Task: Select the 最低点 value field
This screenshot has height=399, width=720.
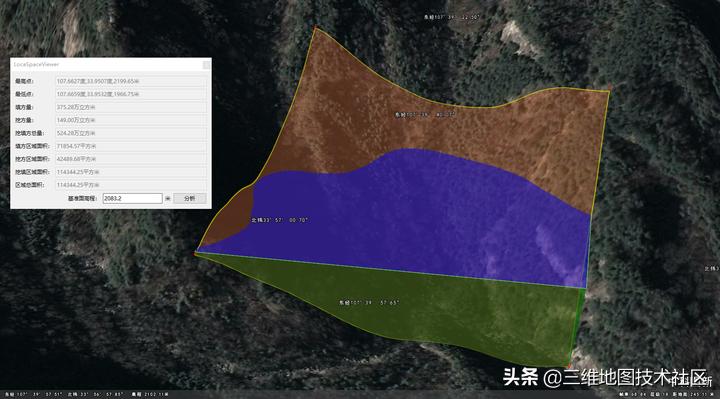Action: (x=130, y=94)
